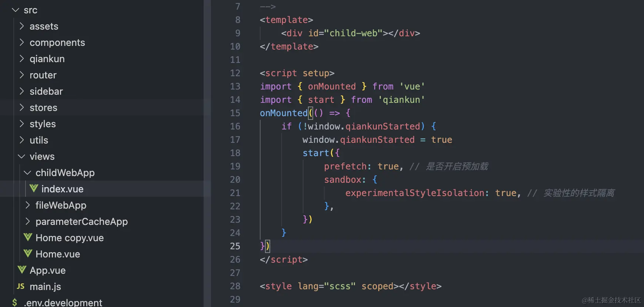644x307 pixels.
Task: Click the Vue icon of Home.vue
Action: (28, 254)
